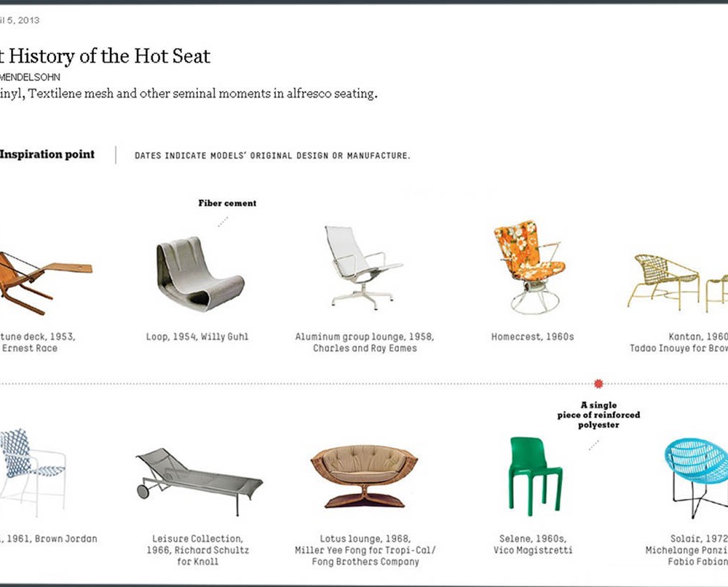Click the 'History of the Hot Seat' headline
The width and height of the screenshot is (728, 587).
107,55
